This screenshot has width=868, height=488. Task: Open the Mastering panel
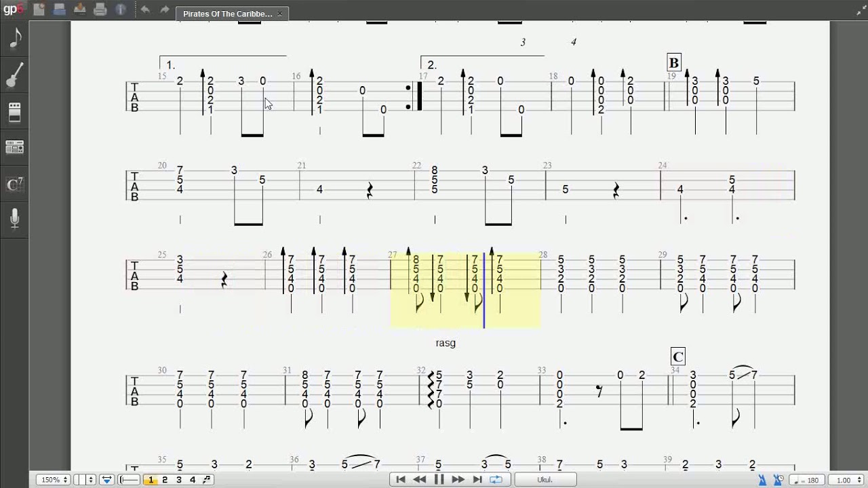pos(15,147)
